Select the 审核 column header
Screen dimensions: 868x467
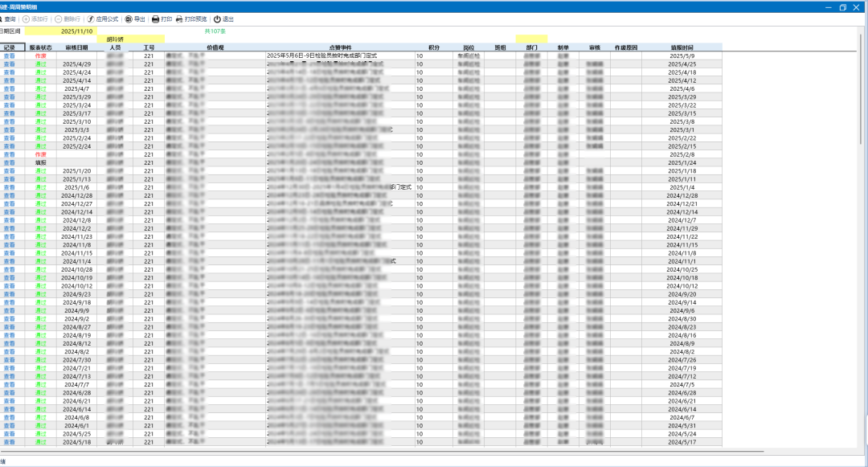coord(595,47)
